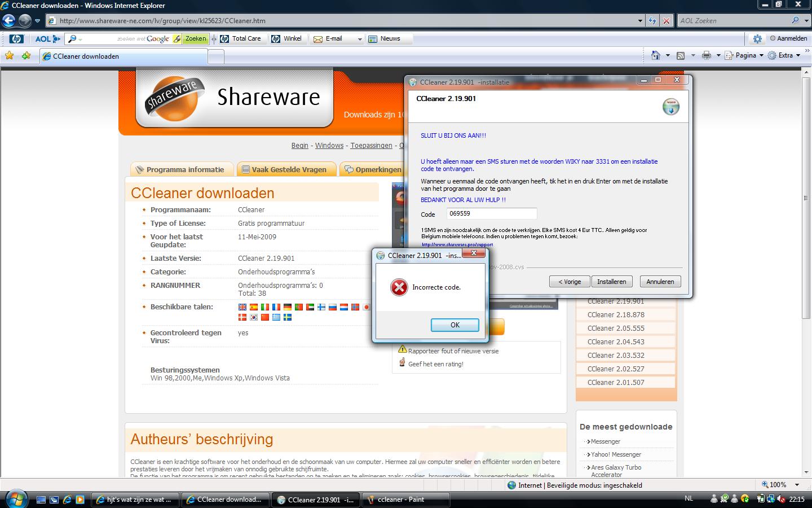Click the United Kingdom flag language icon
This screenshot has height=508, width=812.
tap(242, 307)
